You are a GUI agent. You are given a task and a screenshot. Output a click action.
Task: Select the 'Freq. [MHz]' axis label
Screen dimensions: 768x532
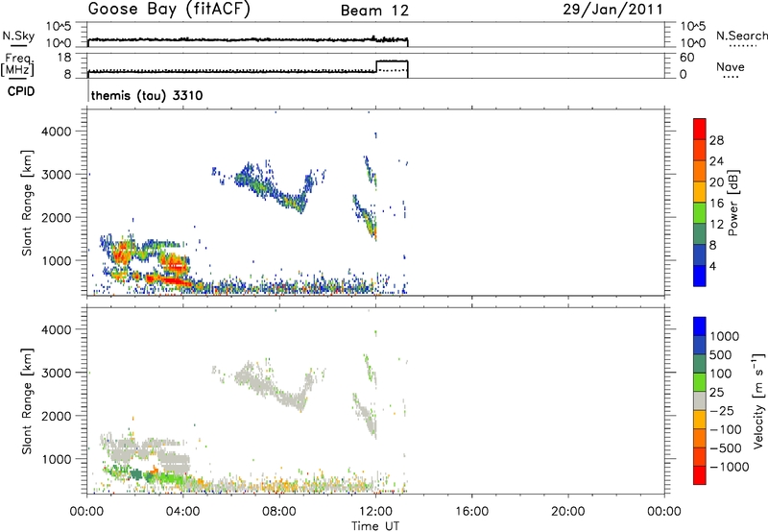click(x=17, y=64)
